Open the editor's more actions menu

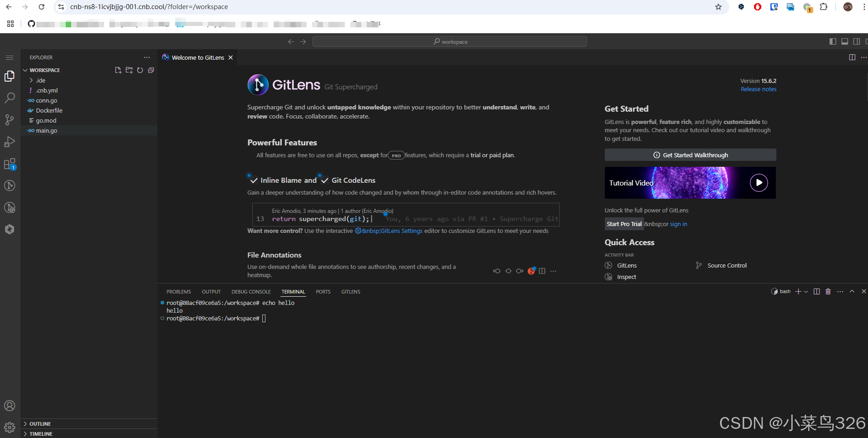[x=863, y=57]
